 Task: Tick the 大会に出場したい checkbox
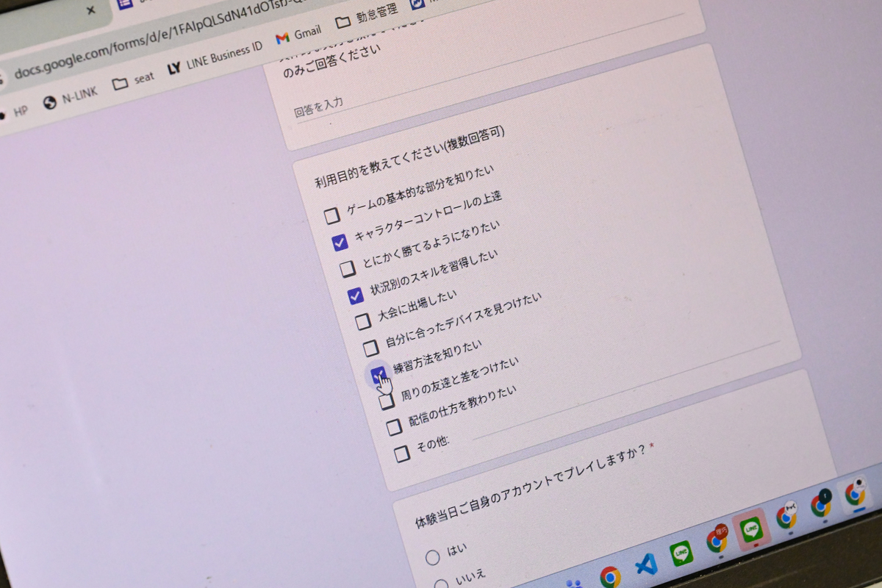click(363, 321)
